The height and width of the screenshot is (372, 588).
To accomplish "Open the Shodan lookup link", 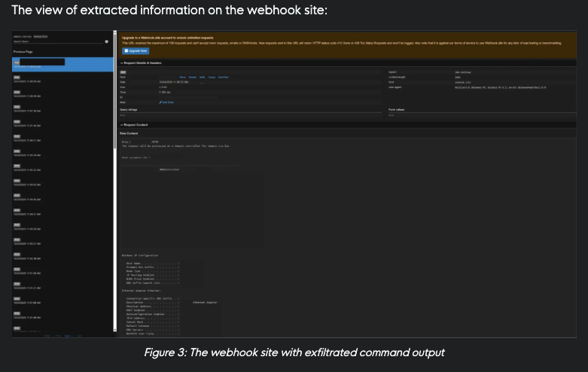I will tap(193, 78).
